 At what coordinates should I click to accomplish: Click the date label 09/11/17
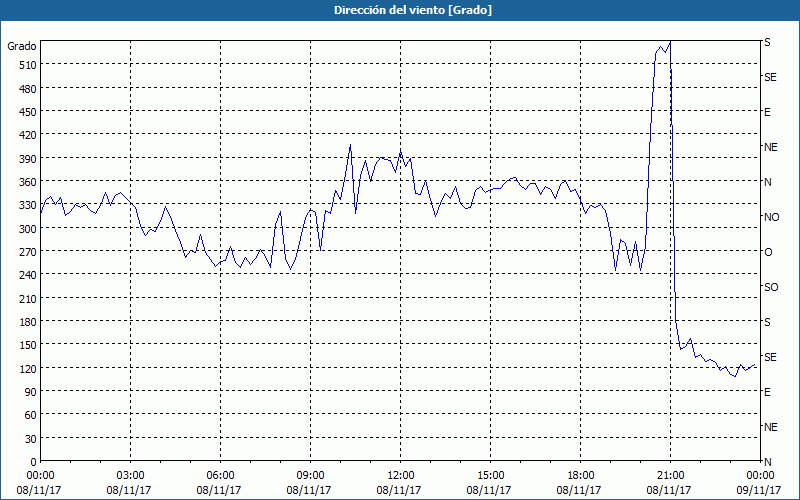tap(759, 490)
